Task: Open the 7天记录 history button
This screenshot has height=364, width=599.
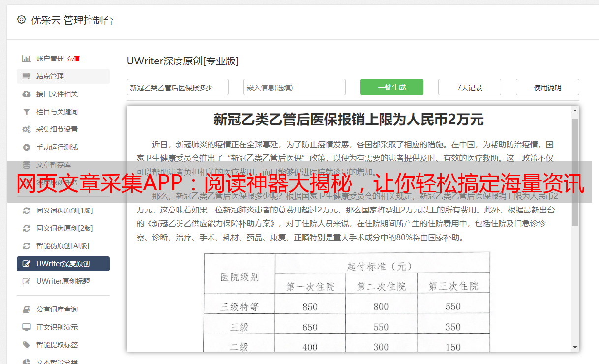Action: 469,87
